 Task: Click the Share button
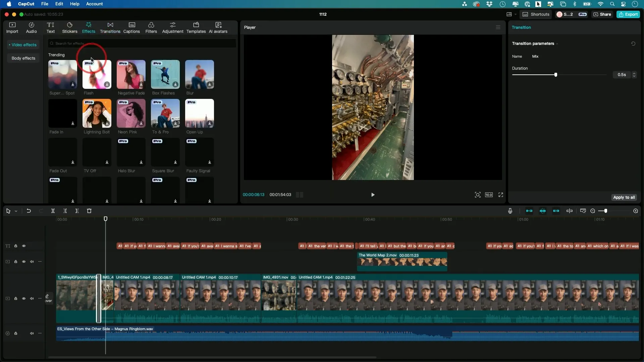[602, 14]
